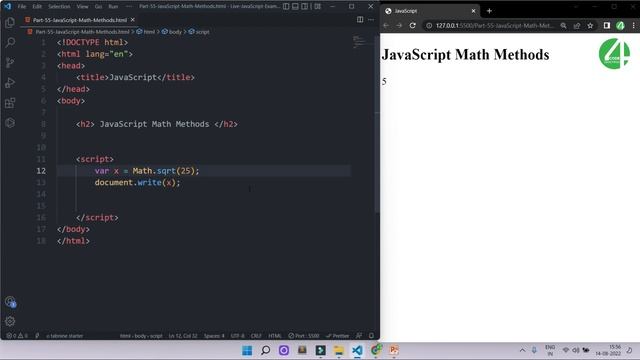Screen dimensions: 640x360
Task: Open File Explorer from taskbar
Action: pos(339,350)
